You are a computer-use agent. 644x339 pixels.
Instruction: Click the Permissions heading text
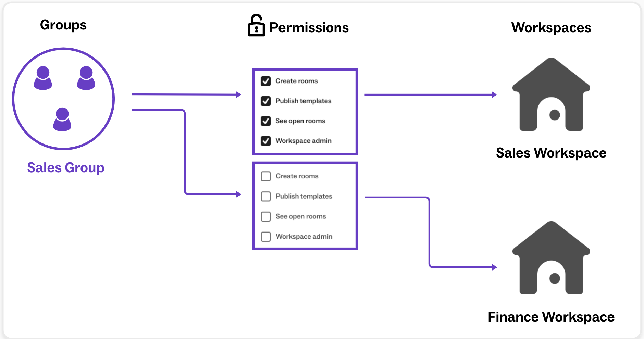coord(309,28)
